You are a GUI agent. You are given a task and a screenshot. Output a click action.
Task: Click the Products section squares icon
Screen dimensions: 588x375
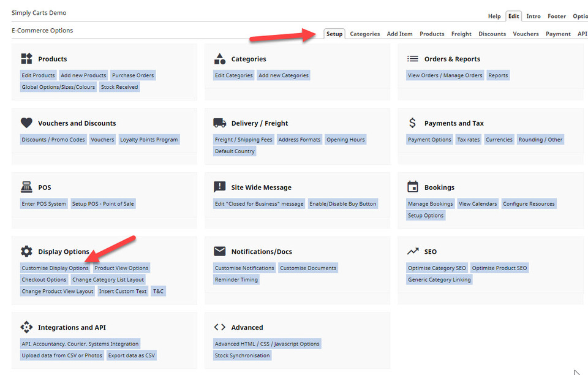tap(26, 58)
